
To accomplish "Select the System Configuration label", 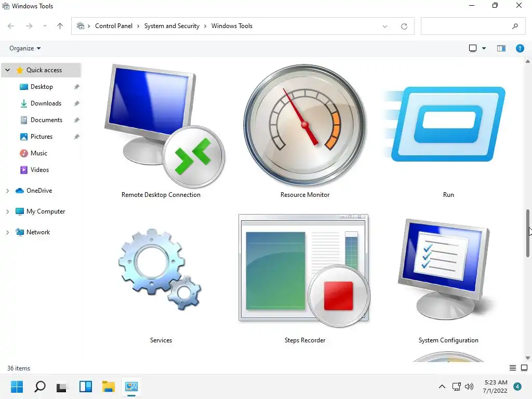I will (448, 340).
